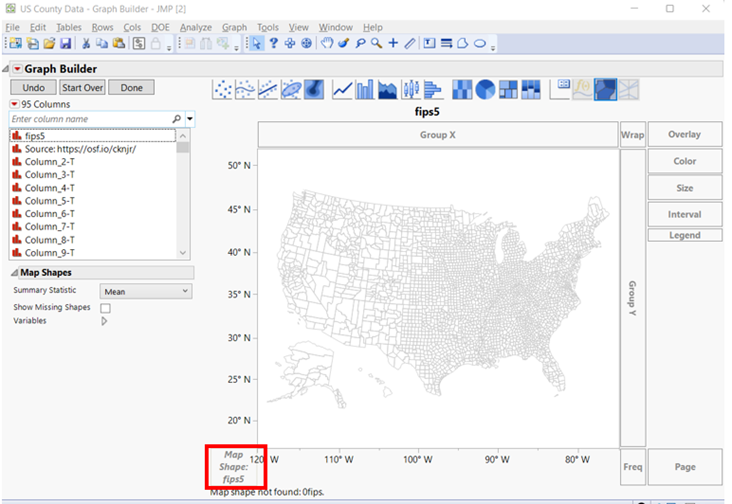The width and height of the screenshot is (732, 504).
Task: Select the Pie chart element
Action: coord(485,89)
